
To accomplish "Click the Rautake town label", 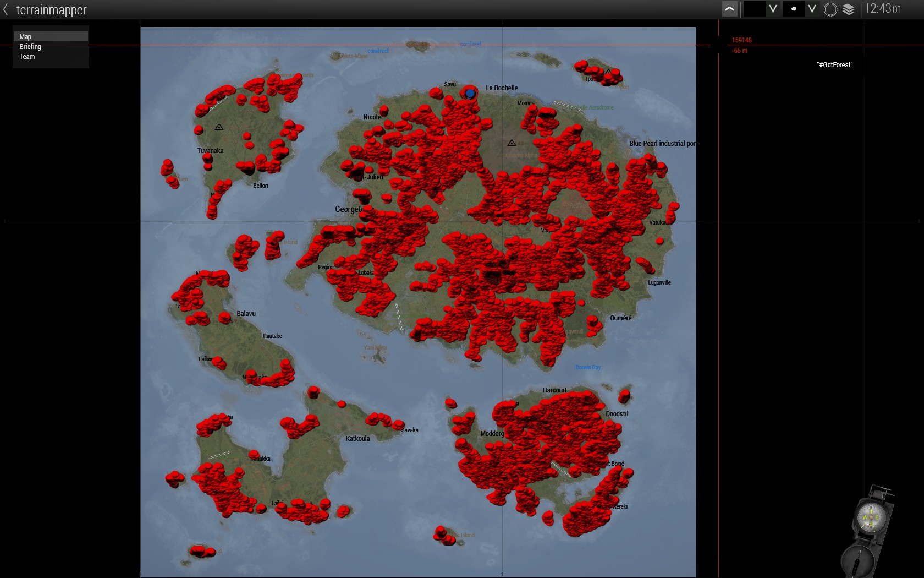I will click(272, 336).
